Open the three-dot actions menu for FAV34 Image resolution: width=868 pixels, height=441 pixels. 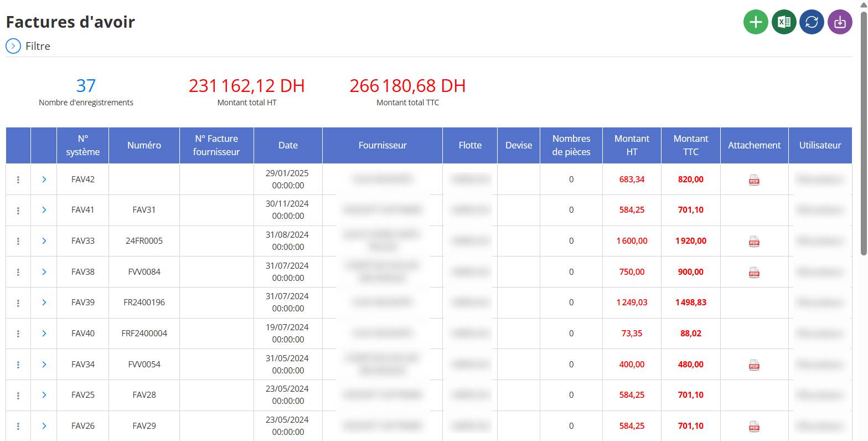18,365
